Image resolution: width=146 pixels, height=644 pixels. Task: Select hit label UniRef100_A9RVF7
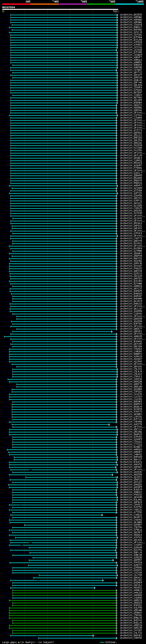tap(131, 58)
